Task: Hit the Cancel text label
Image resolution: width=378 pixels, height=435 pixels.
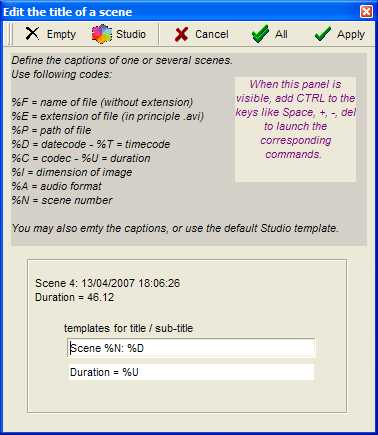Action: [x=212, y=34]
